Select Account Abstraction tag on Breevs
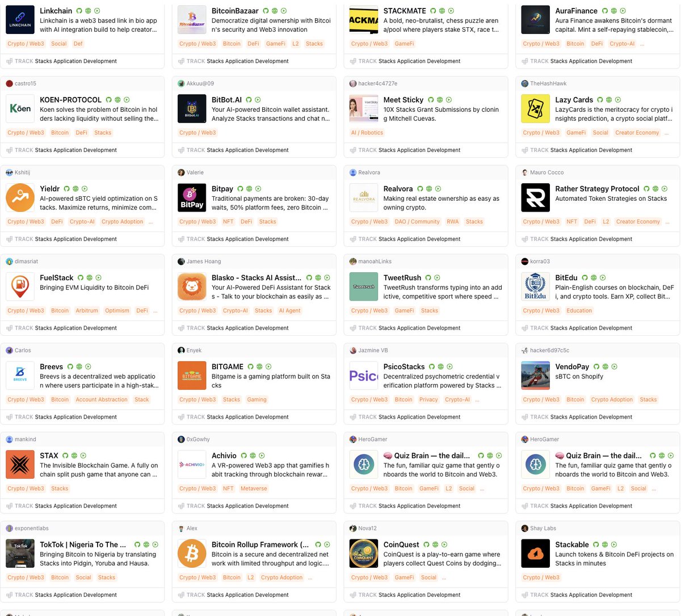The width and height of the screenshot is (681, 616). point(102,400)
